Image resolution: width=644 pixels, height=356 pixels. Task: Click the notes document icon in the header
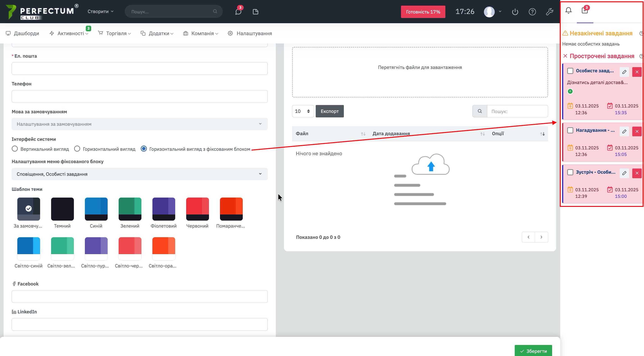(x=255, y=11)
